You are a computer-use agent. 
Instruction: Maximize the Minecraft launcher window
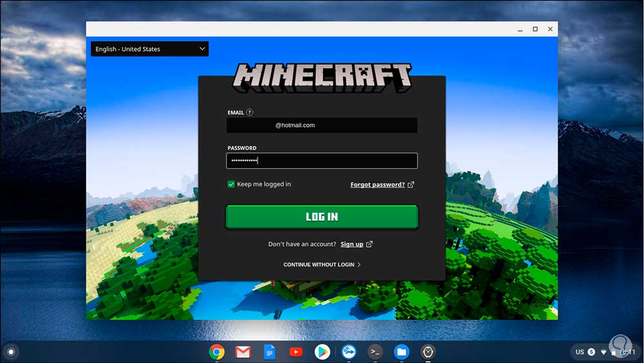pos(535,29)
